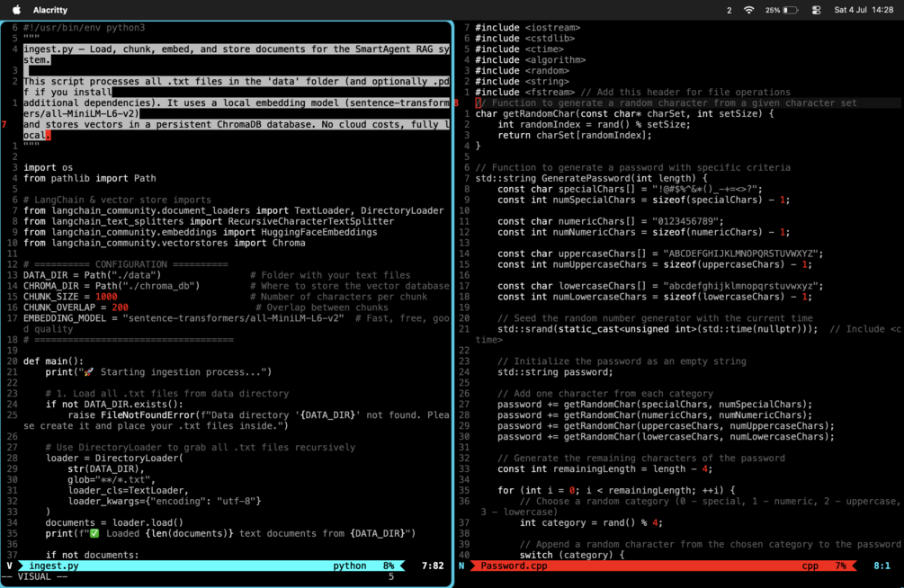Open Control Center from the menu bar
Screen dimensions: 904x588
coord(817,10)
